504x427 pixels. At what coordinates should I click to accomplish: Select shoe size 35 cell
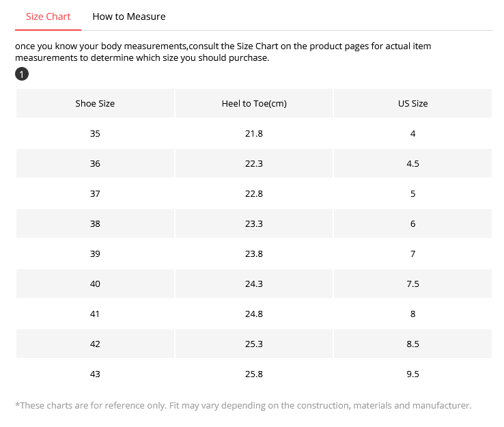click(95, 134)
